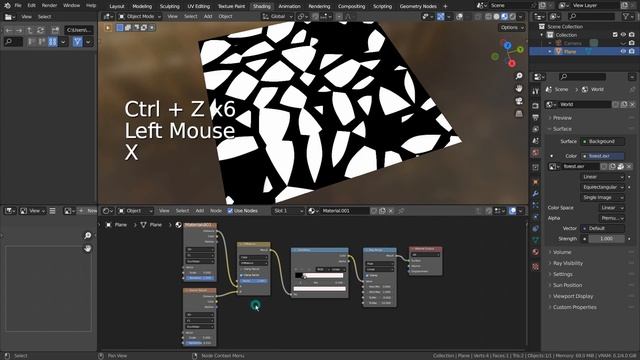The height and width of the screenshot is (360, 640).
Task: Open the node editor Node menu
Action: click(x=216, y=211)
